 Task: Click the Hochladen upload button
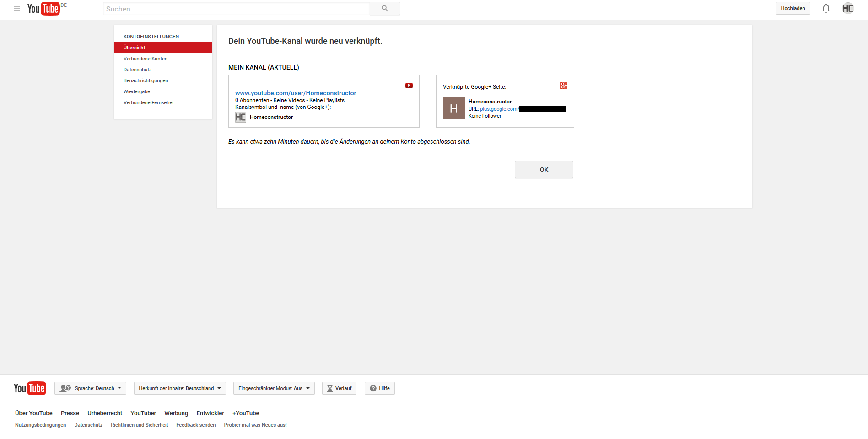793,8
